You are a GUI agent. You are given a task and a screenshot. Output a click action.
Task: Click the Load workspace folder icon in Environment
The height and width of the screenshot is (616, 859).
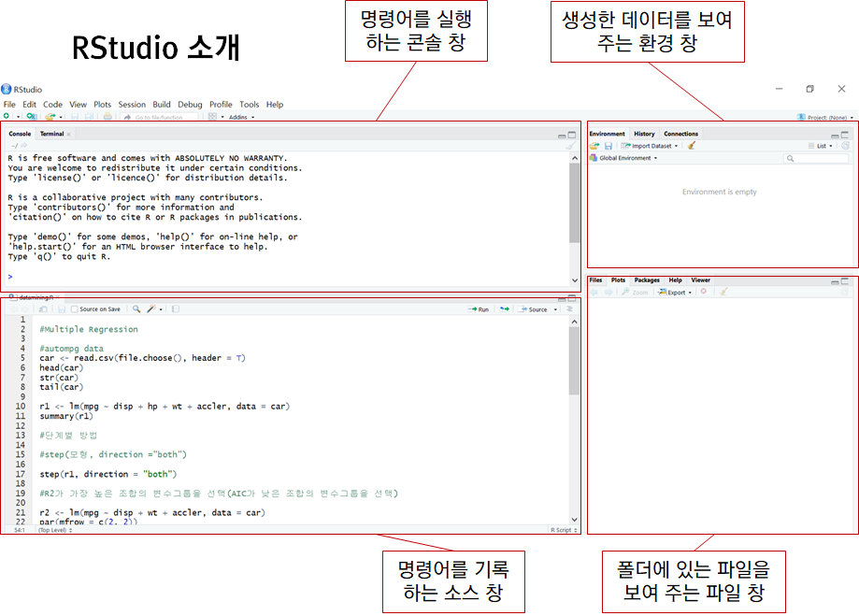[x=594, y=146]
